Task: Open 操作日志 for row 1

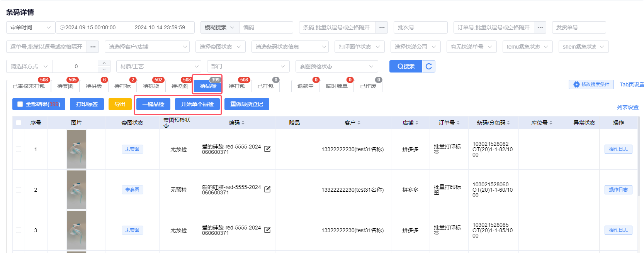Action: (x=619, y=149)
